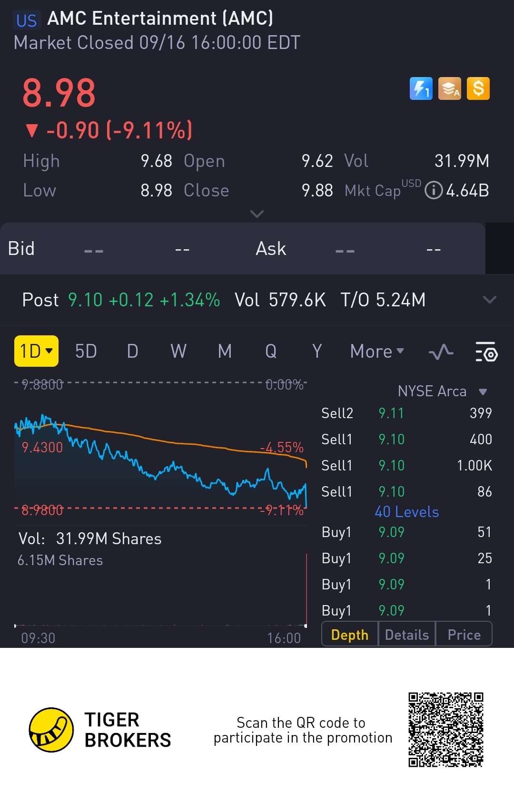Open chart settings icon
Image resolution: width=514 pixels, height=812 pixels.
[x=486, y=352]
